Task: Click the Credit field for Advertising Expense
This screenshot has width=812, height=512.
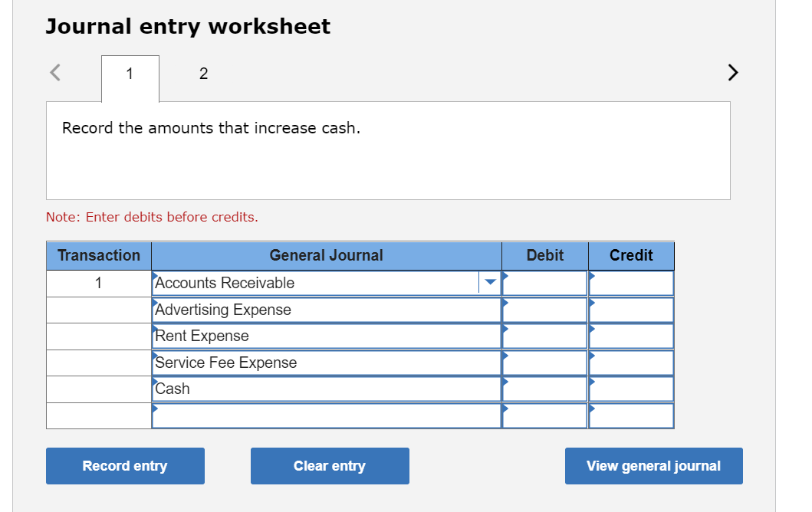Action: pos(631,310)
